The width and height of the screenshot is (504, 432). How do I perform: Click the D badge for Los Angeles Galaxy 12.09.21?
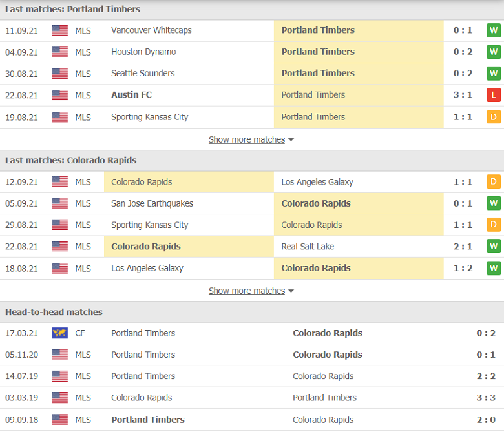click(x=494, y=182)
